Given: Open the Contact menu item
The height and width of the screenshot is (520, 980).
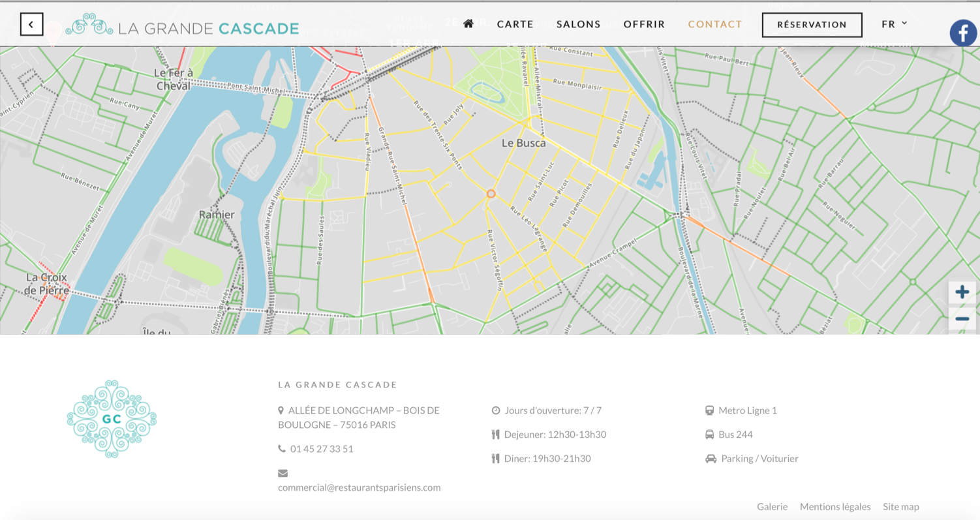Looking at the screenshot, I should 714,24.
